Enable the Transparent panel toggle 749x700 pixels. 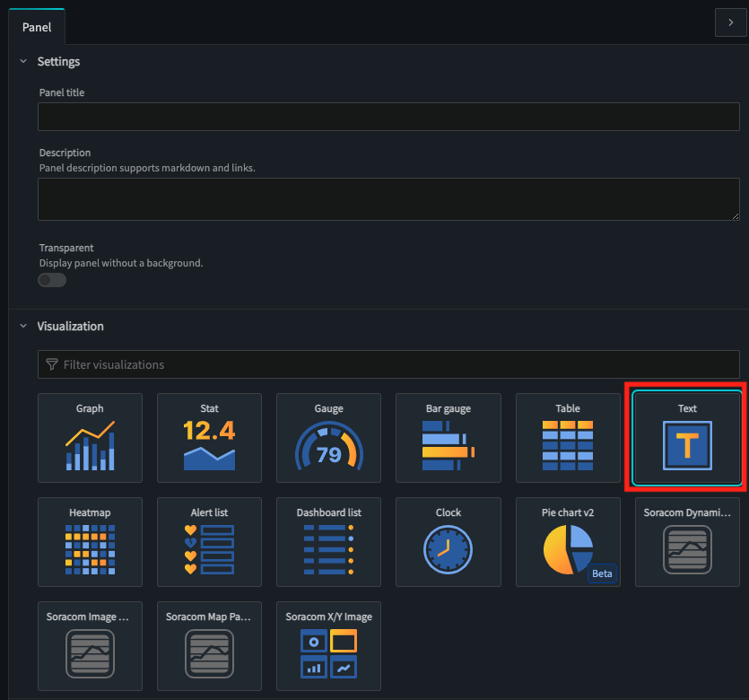pyautogui.click(x=52, y=280)
